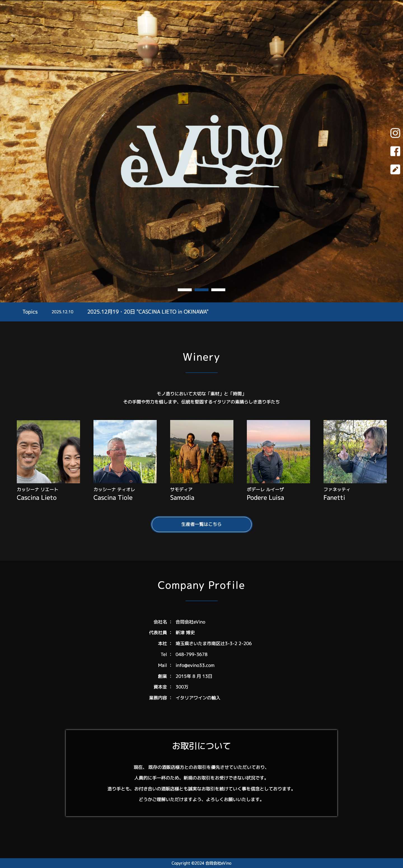Click the Fanetti winery name

pos(334,498)
